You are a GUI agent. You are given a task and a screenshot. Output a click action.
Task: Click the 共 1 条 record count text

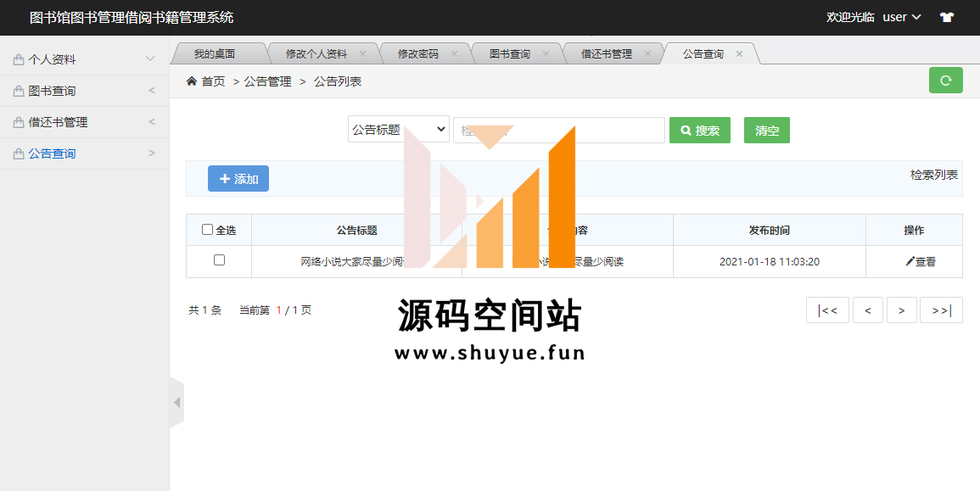[205, 310]
